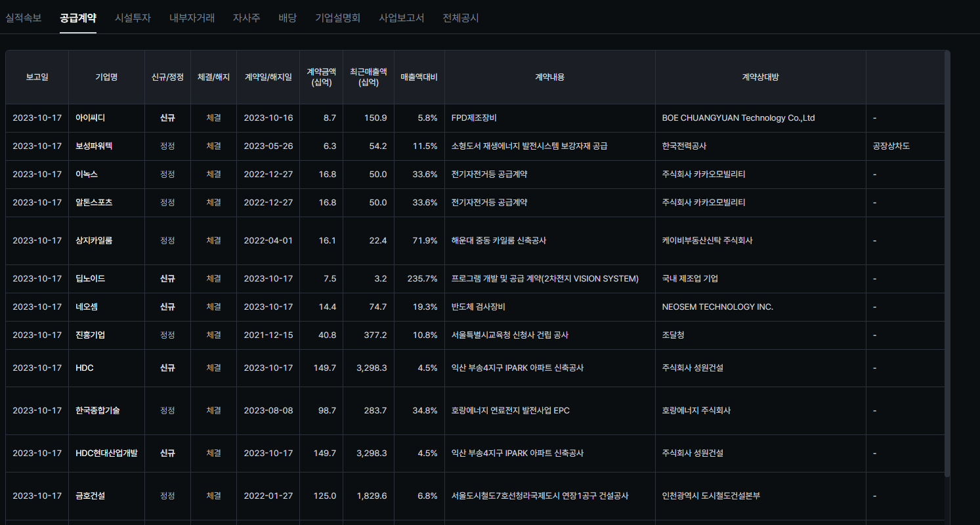The width and height of the screenshot is (980, 525).
Task: Select the 공급계약 tab
Action: click(x=77, y=18)
